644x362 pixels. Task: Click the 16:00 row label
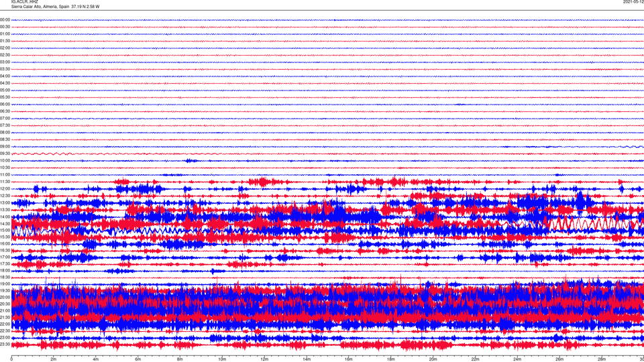5,244
